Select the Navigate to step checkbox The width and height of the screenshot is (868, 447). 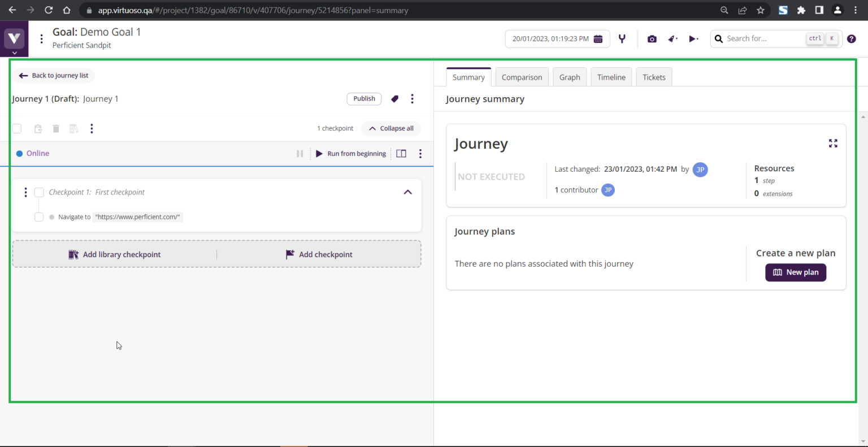tap(39, 217)
